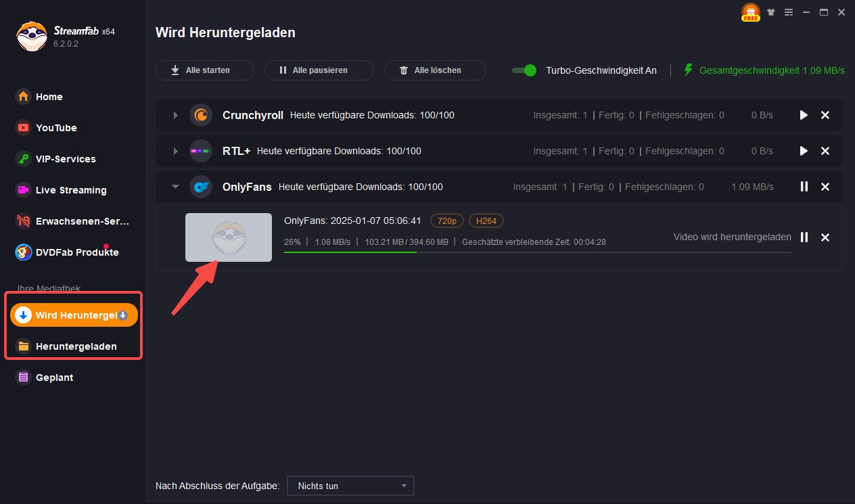Image resolution: width=855 pixels, height=504 pixels.
Task: Click OnlyFans: 2025-01-07 05:06:41 title
Action: 352,221
